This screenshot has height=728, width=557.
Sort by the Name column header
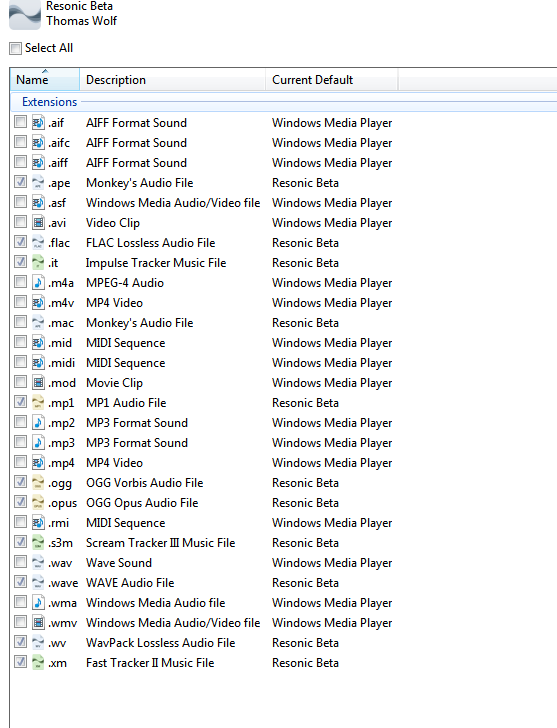[45, 79]
